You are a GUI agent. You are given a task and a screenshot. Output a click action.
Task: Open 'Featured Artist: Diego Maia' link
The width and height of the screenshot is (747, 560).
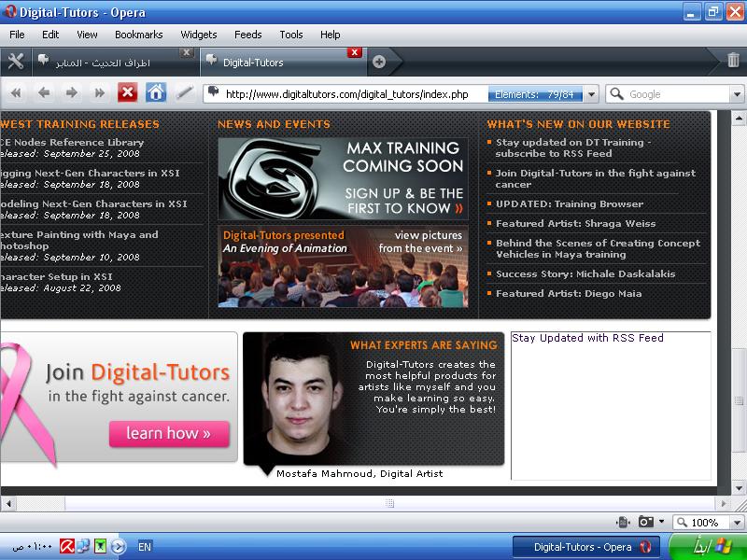click(569, 293)
